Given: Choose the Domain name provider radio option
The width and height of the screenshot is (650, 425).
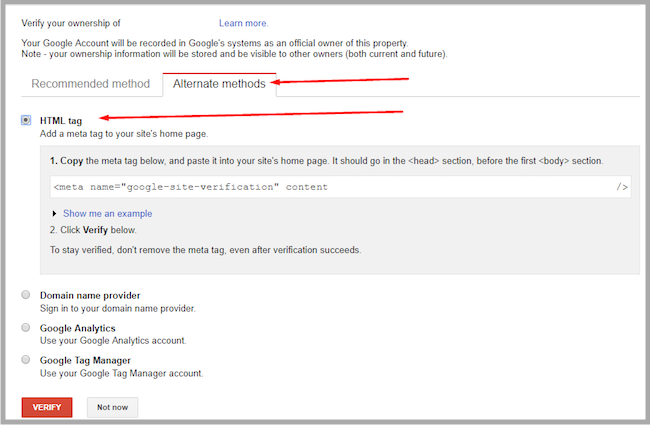Looking at the screenshot, I should [x=26, y=295].
